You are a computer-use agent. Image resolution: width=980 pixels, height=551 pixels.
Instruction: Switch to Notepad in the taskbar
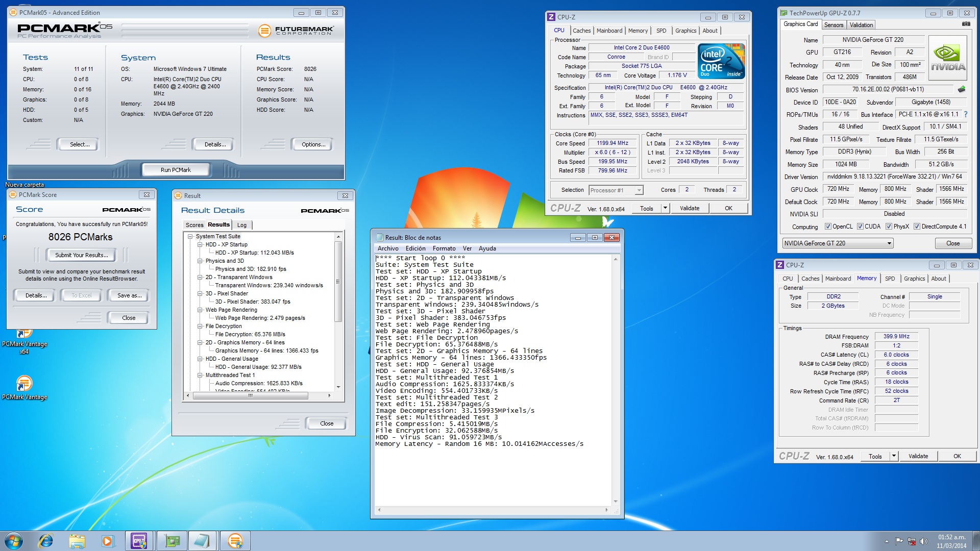pos(202,541)
